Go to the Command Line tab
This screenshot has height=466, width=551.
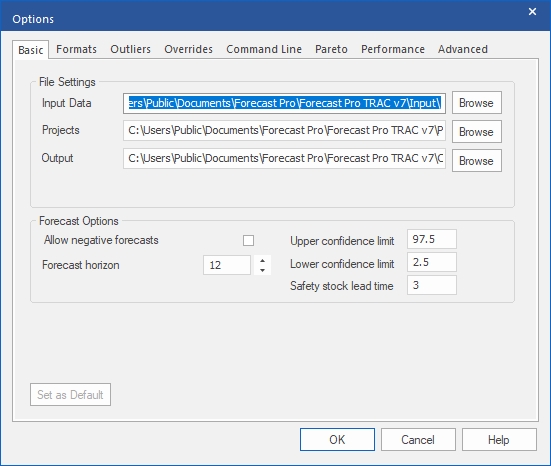[x=264, y=49]
